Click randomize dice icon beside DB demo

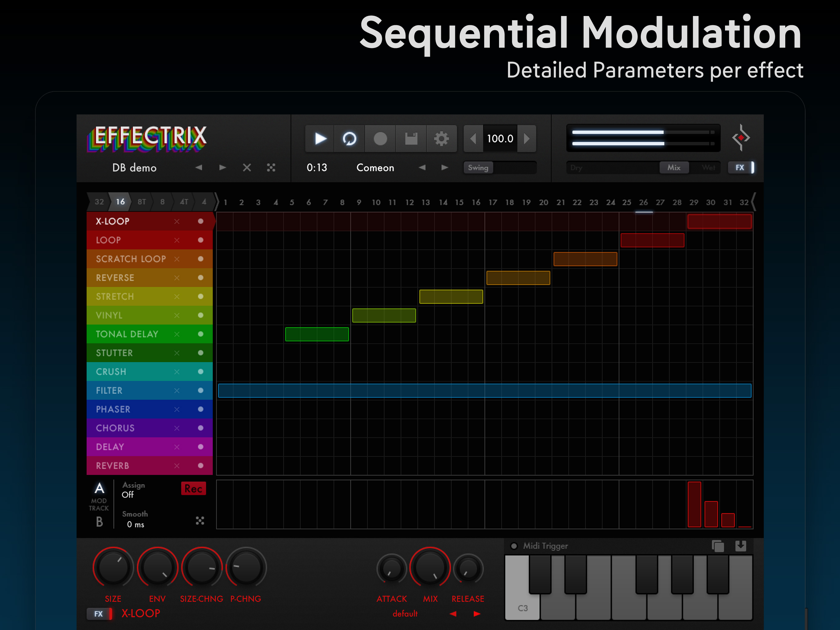[271, 168]
